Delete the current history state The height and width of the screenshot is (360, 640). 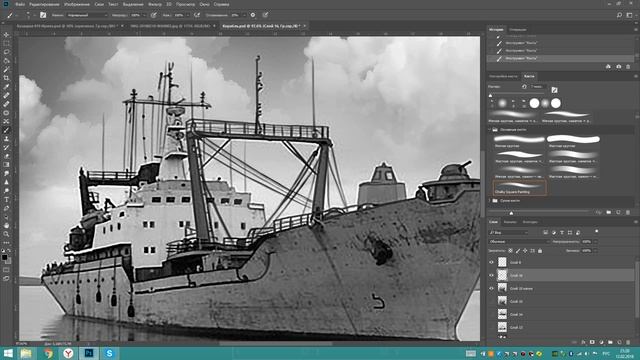tap(628, 67)
